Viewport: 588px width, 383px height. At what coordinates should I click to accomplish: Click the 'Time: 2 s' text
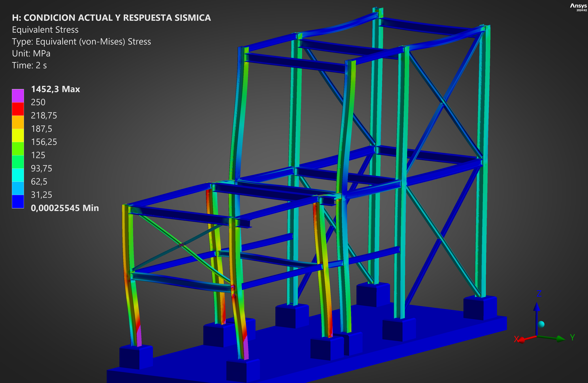pyautogui.click(x=29, y=65)
